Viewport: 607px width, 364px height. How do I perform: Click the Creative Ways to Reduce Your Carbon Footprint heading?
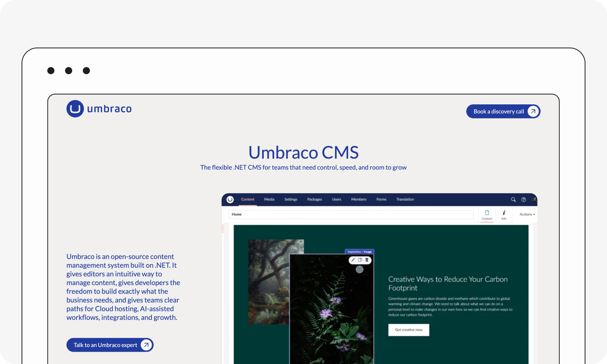tap(448, 283)
